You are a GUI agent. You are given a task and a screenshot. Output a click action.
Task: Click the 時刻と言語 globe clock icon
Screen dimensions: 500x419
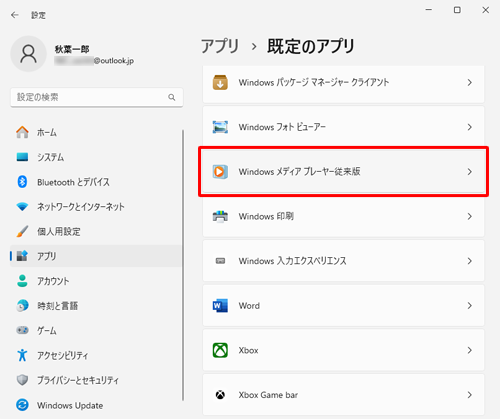point(22,306)
